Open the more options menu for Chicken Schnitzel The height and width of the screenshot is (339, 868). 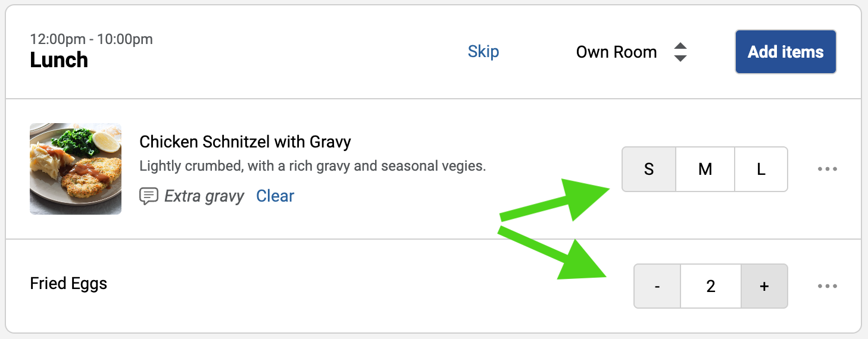pos(828,169)
